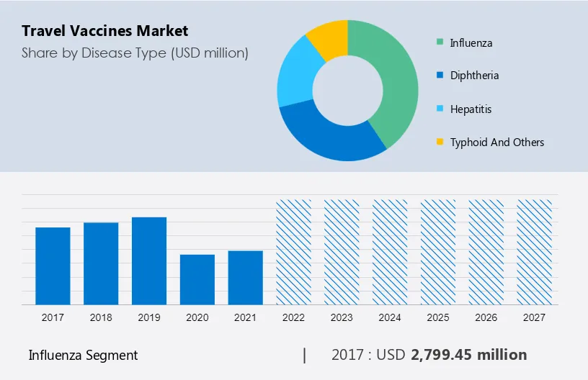Click the 2022 axis label
The height and width of the screenshot is (380, 588).
click(293, 317)
